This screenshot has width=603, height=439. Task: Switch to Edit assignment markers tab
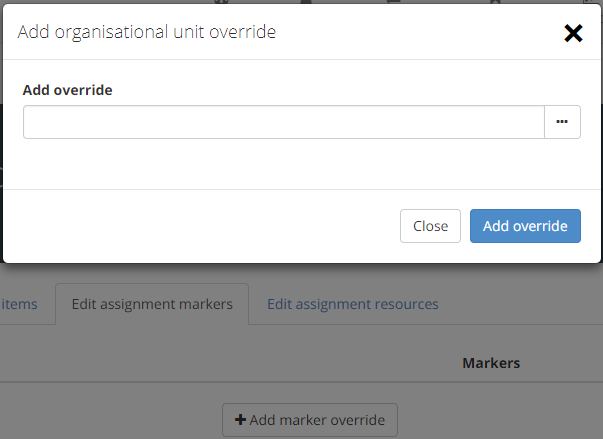[152, 304]
